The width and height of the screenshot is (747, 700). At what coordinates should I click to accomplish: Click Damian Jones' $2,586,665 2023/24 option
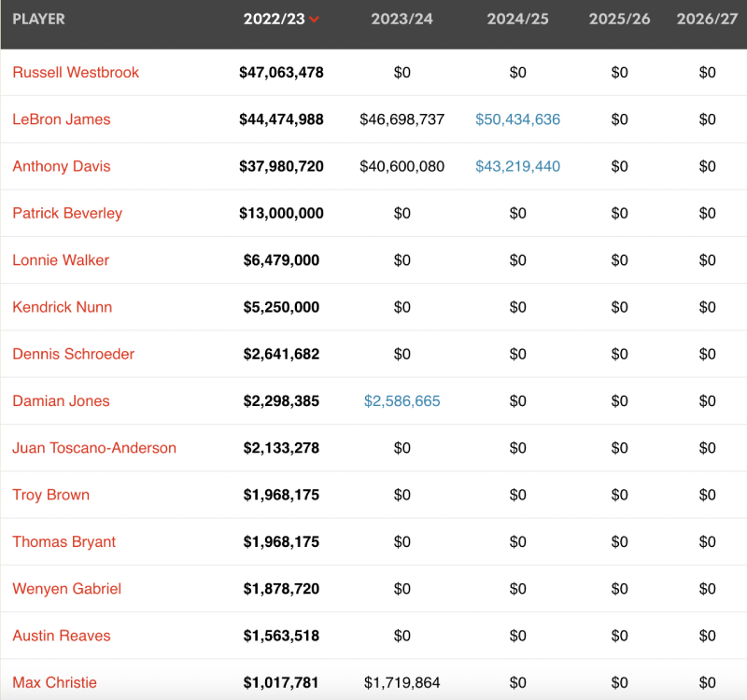[x=402, y=401]
